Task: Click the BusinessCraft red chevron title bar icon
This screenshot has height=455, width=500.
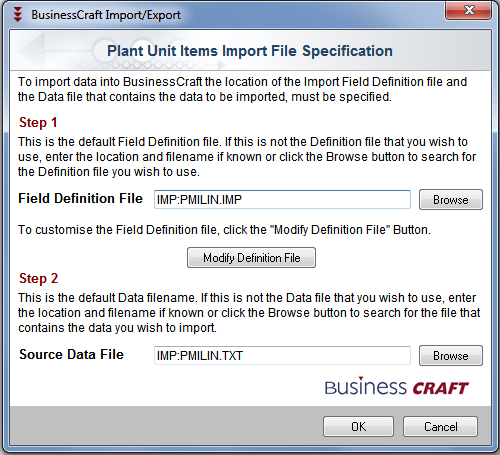Action: 17,15
